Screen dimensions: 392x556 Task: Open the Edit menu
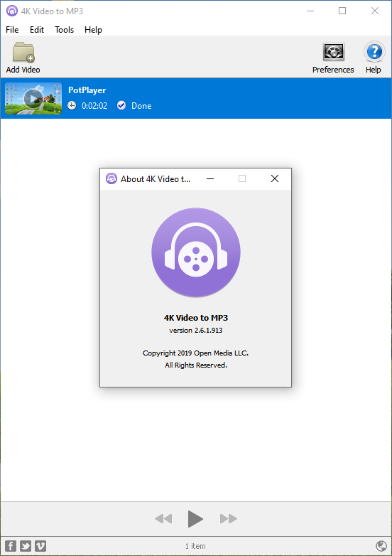37,30
